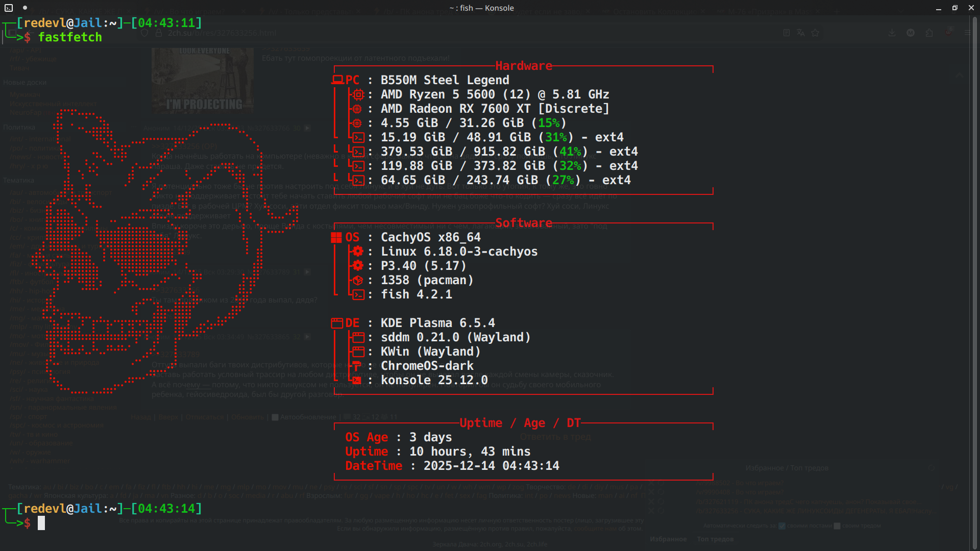
Task: Click the extensions puzzle icon in browser toolbar
Action: (929, 33)
